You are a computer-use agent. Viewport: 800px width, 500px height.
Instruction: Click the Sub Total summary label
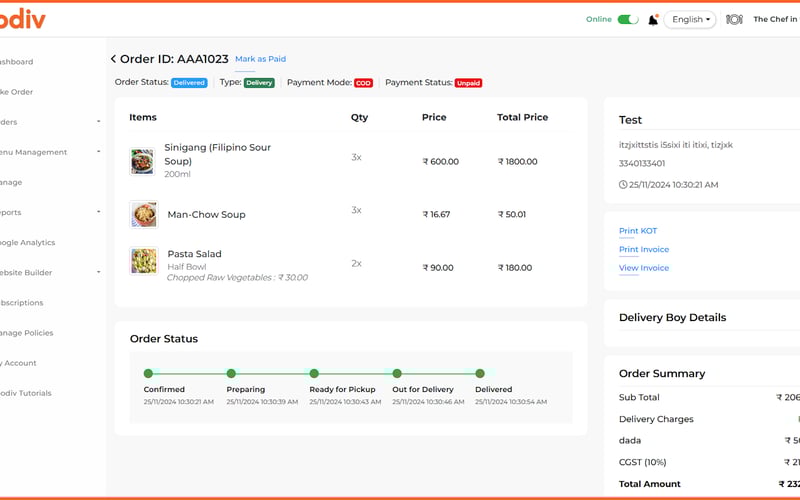point(639,397)
